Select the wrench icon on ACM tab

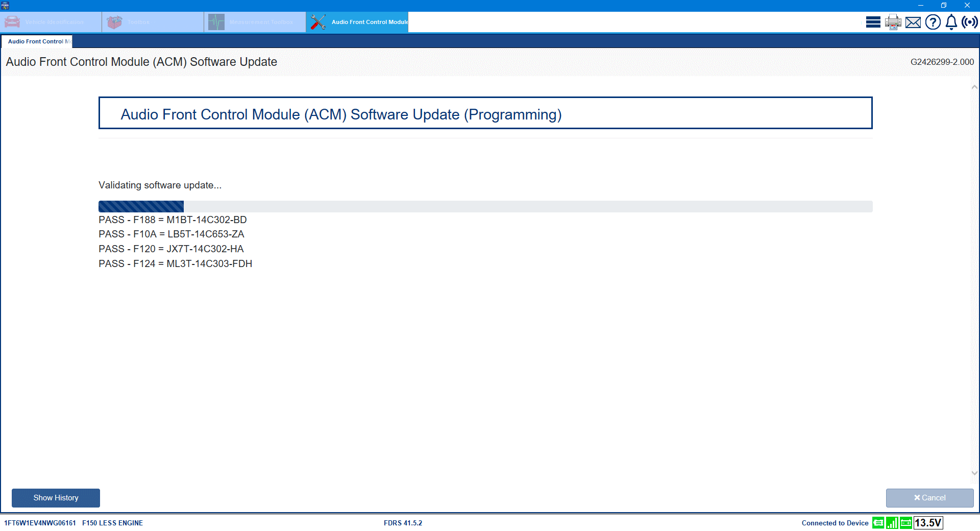(x=317, y=22)
